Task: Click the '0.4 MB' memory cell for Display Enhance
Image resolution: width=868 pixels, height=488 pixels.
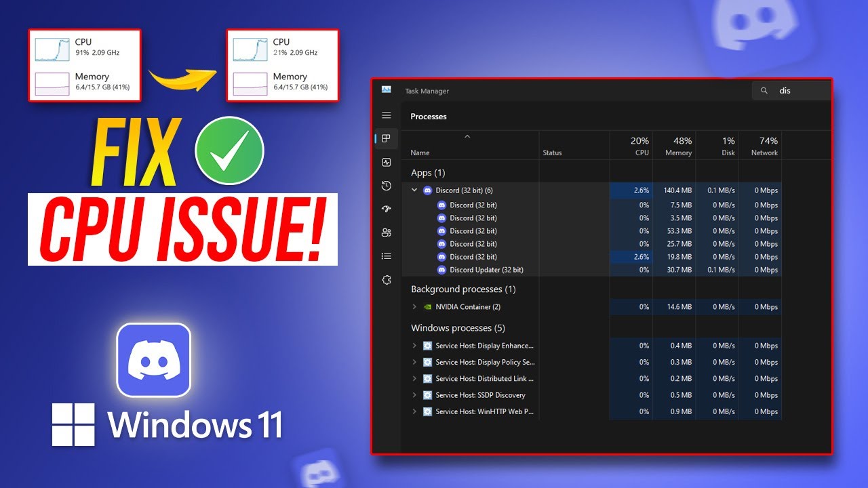Action: [x=675, y=346]
